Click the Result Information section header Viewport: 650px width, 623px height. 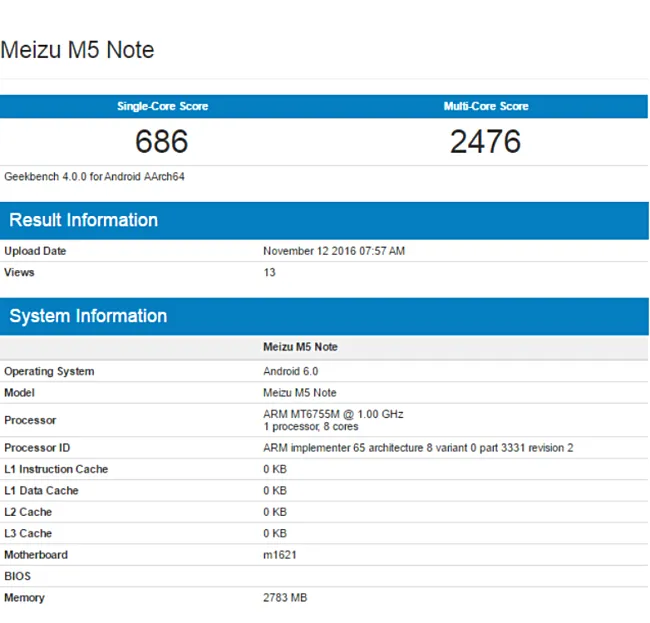click(x=84, y=220)
